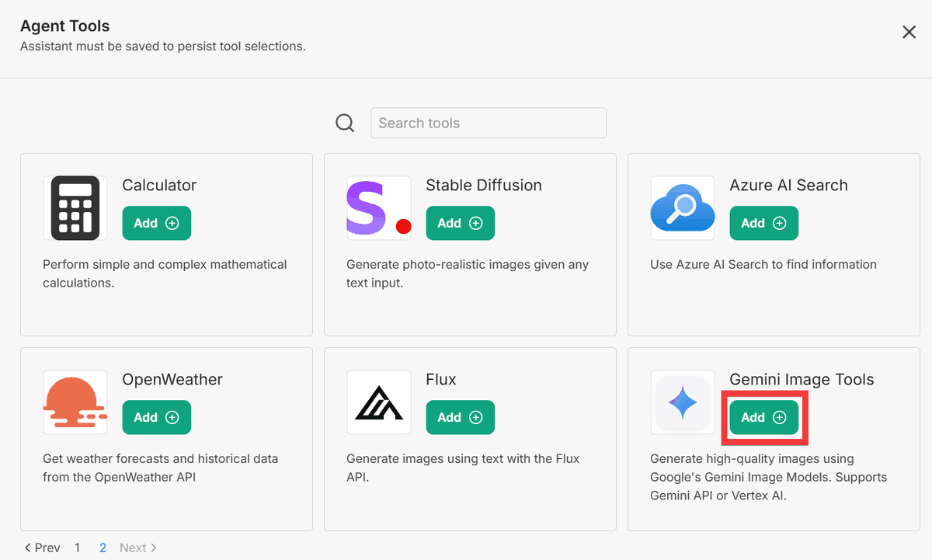Add the Gemini Image Tools

point(763,417)
